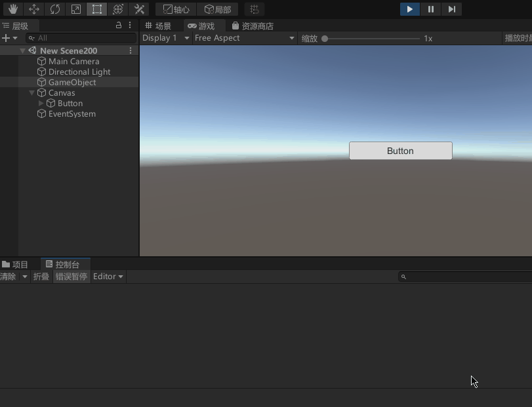
Task: Toggle the pivot 轴心 handle position
Action: tap(176, 9)
